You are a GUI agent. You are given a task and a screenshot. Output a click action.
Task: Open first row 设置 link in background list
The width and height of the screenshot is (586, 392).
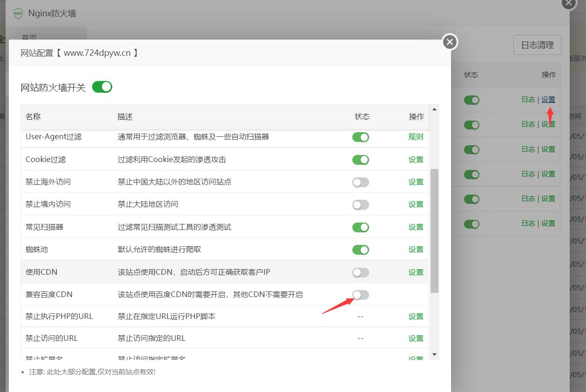[x=548, y=100]
